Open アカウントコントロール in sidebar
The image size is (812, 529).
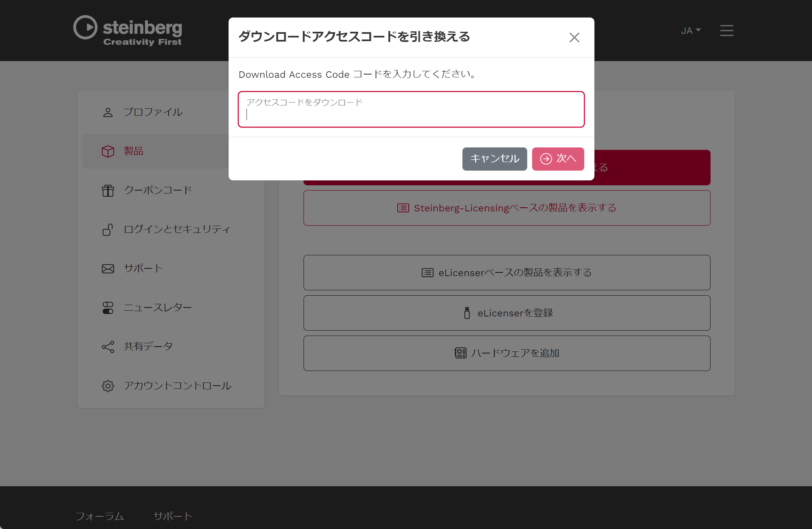[178, 386]
